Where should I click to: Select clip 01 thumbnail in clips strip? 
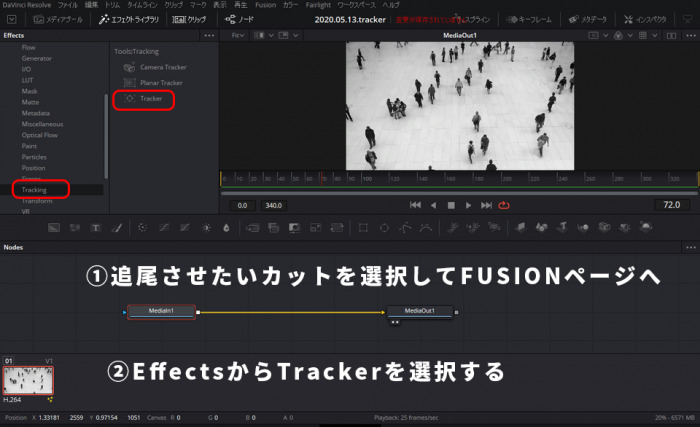click(x=28, y=380)
